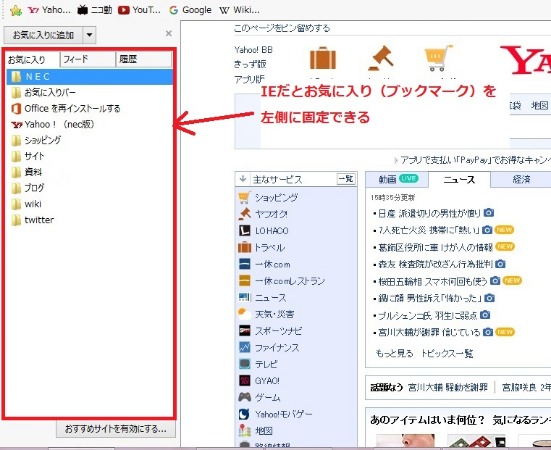
Task: Click おすすめサイトを有効にする button
Action: pyautogui.click(x=116, y=429)
